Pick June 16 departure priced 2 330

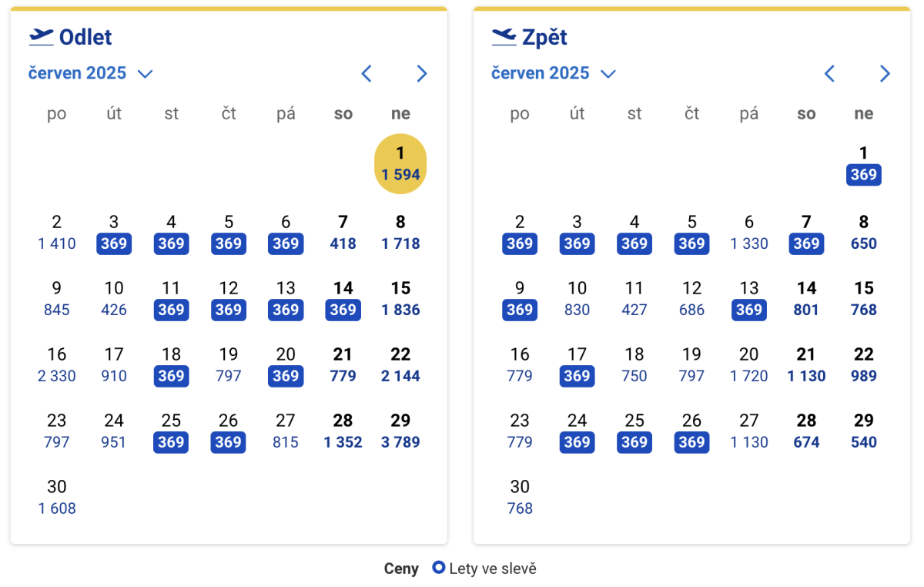pyautogui.click(x=57, y=365)
